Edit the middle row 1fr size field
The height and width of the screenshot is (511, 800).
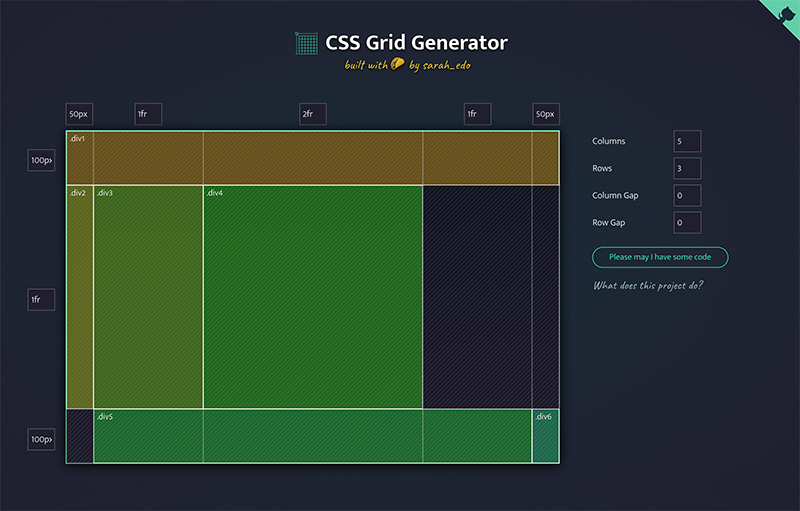click(x=41, y=299)
